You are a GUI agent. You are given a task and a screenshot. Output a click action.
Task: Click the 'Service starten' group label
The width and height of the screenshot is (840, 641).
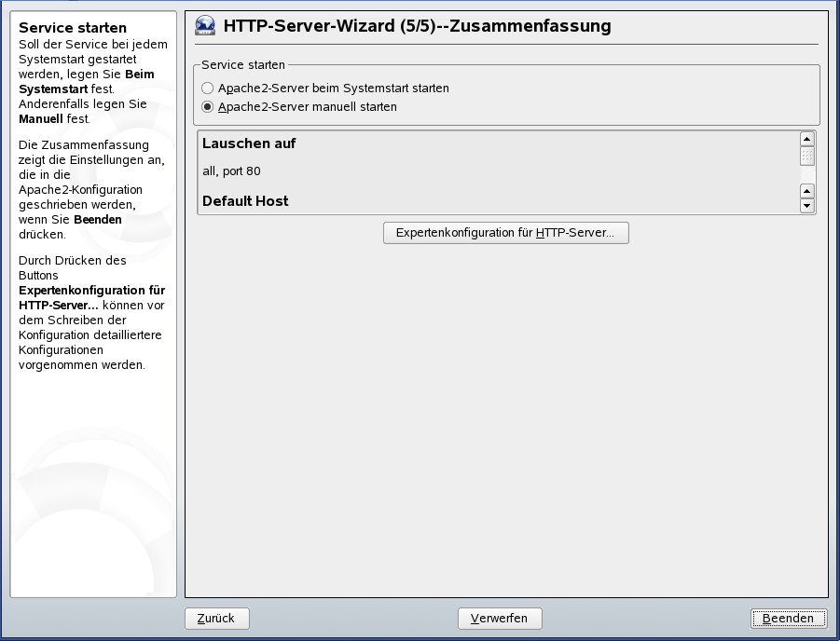[243, 65]
